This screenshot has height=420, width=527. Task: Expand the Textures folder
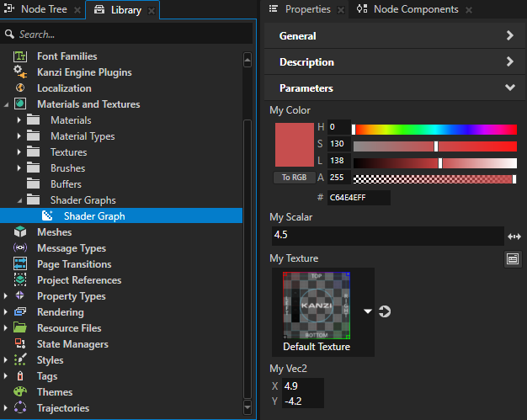pyautogui.click(x=19, y=152)
